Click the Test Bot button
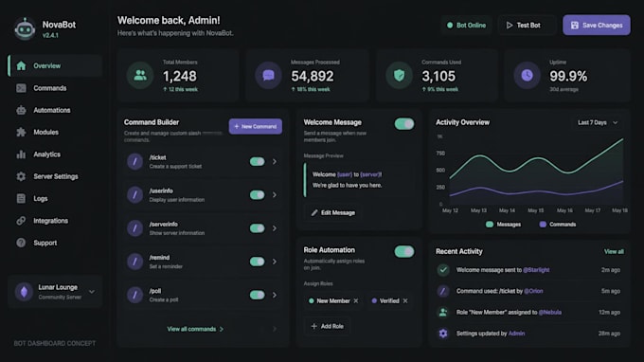This screenshot has width=644, height=362. click(x=526, y=25)
